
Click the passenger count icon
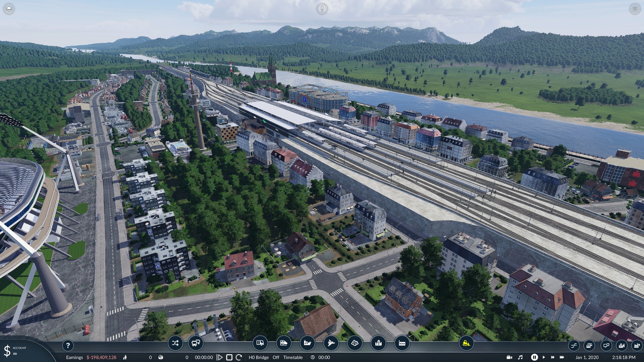[125, 357]
